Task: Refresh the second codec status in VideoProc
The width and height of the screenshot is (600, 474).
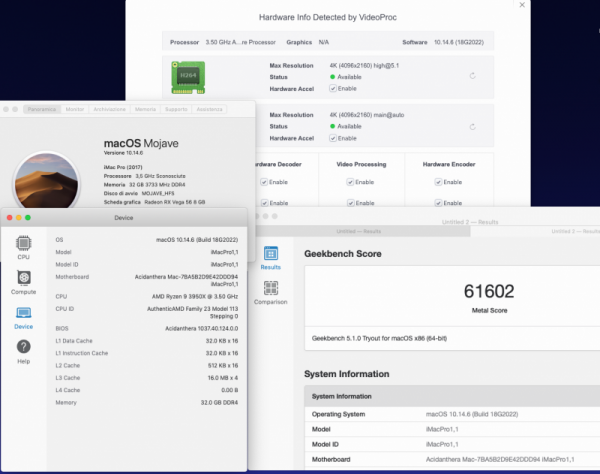Action: point(473,127)
